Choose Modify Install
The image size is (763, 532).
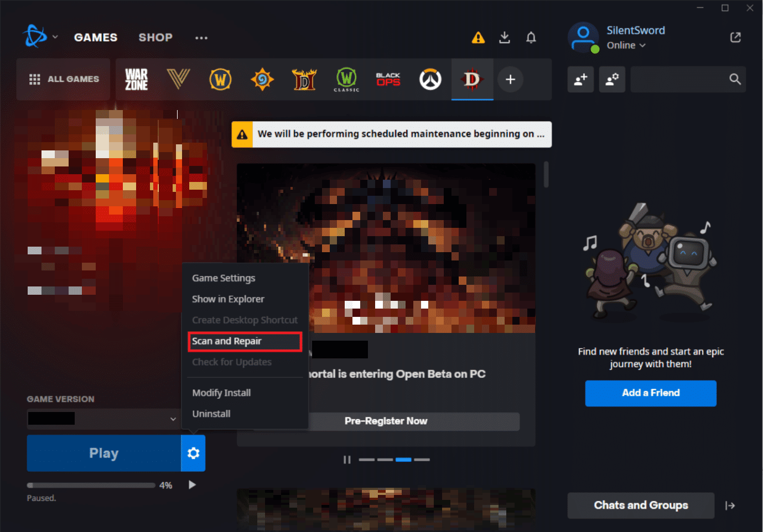coord(221,393)
